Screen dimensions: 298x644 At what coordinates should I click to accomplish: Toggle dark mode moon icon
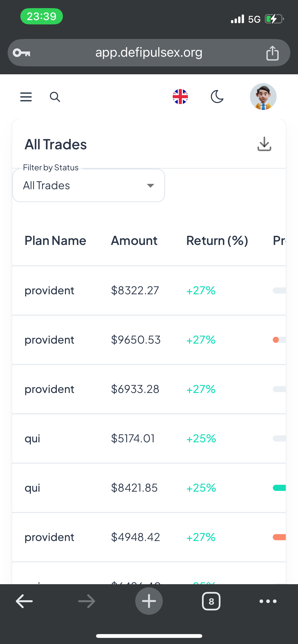point(217,97)
